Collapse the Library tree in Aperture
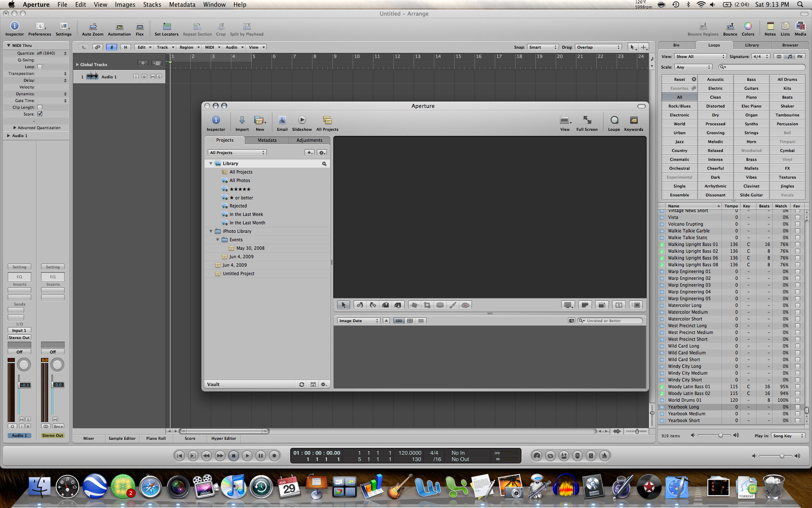The width and height of the screenshot is (812, 508). 211,163
